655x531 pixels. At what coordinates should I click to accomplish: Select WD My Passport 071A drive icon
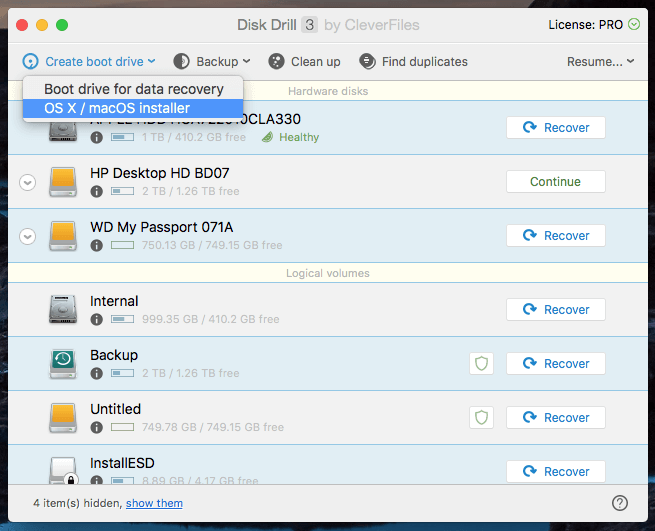(x=63, y=236)
